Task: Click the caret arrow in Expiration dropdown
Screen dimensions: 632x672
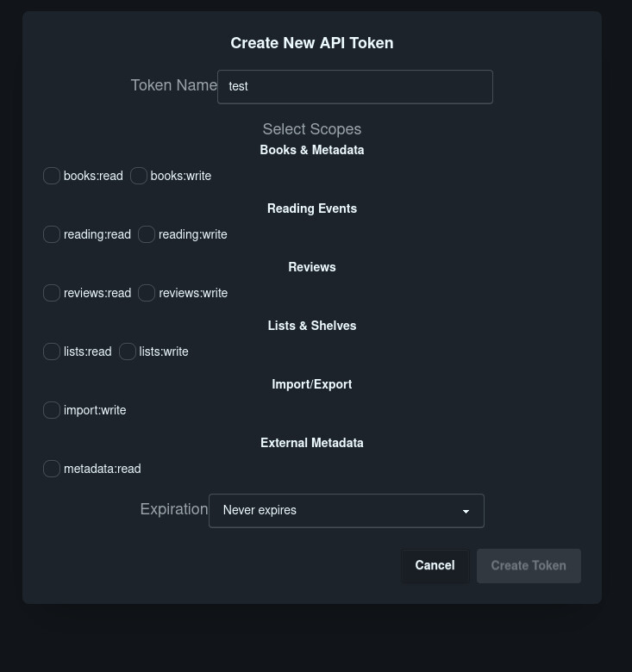Action: [x=466, y=512]
